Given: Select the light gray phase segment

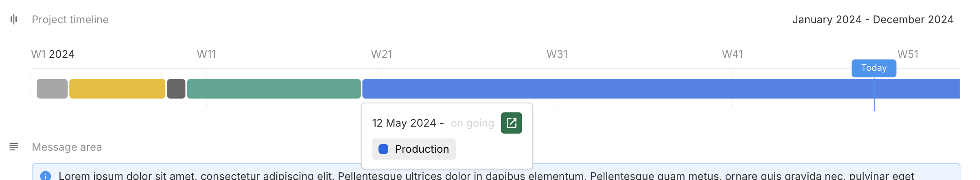Looking at the screenshot, I should (52, 89).
